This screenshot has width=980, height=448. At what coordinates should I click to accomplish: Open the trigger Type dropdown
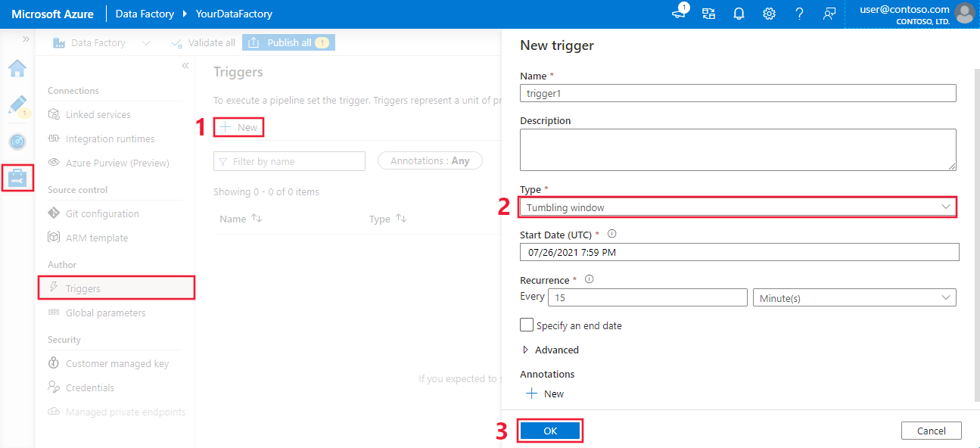[738, 206]
